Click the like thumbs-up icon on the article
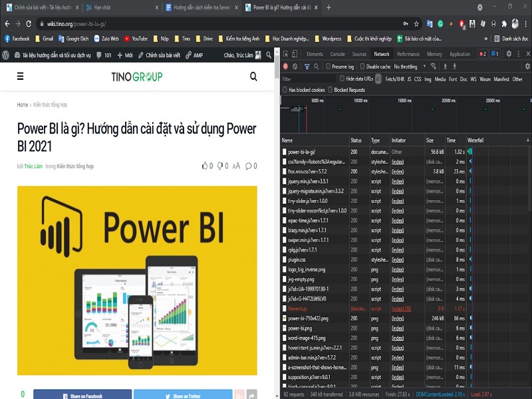The height and width of the screenshot is (399, 532). point(205,166)
